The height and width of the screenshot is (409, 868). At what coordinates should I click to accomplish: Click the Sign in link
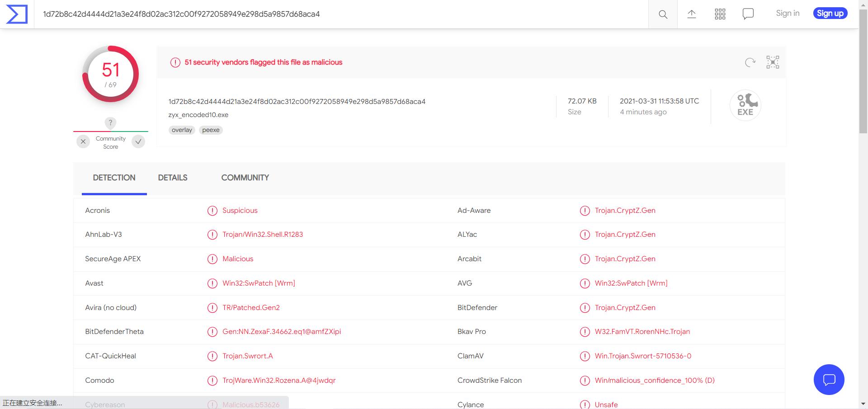click(x=788, y=14)
